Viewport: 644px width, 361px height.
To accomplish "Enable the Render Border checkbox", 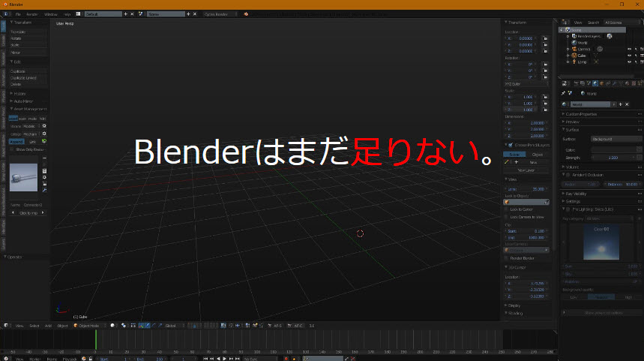I will pos(506,258).
